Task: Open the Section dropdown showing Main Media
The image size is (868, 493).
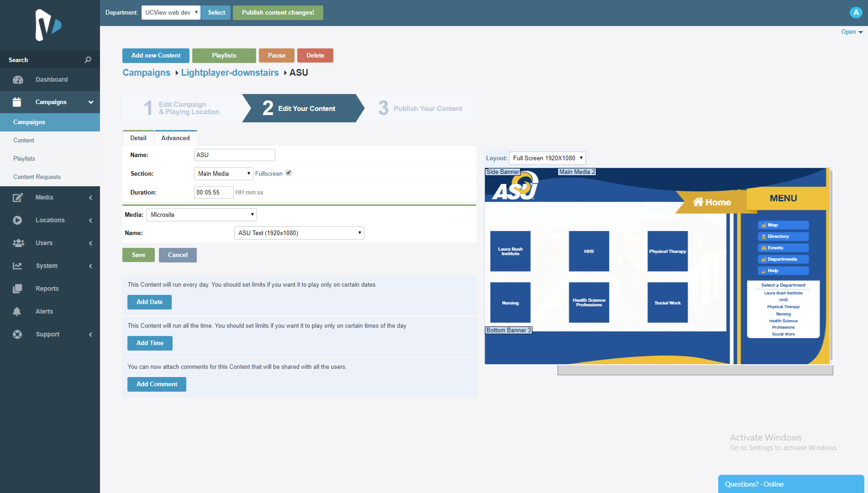Action: click(x=224, y=174)
